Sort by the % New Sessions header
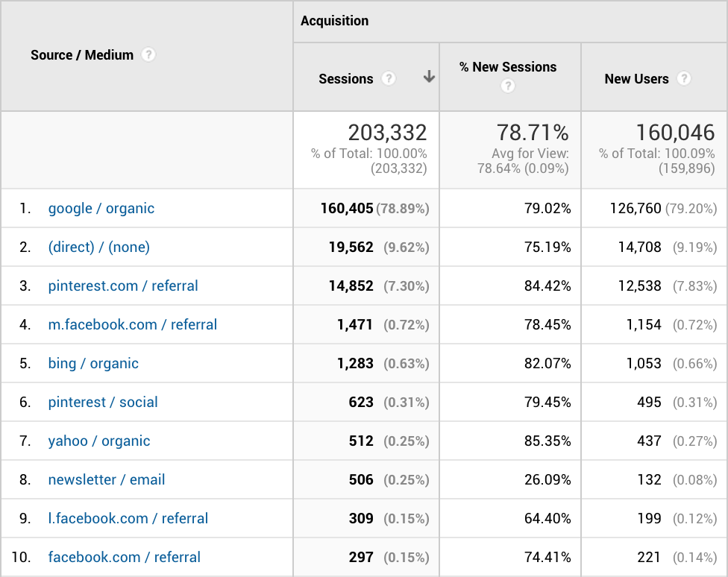 (x=508, y=67)
